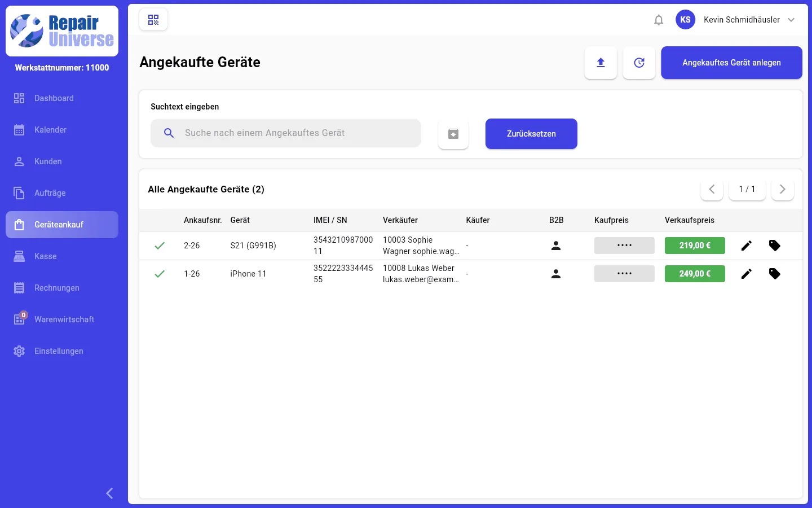812x508 pixels.
Task: Open Kalender in the sidebar
Action: (62, 130)
